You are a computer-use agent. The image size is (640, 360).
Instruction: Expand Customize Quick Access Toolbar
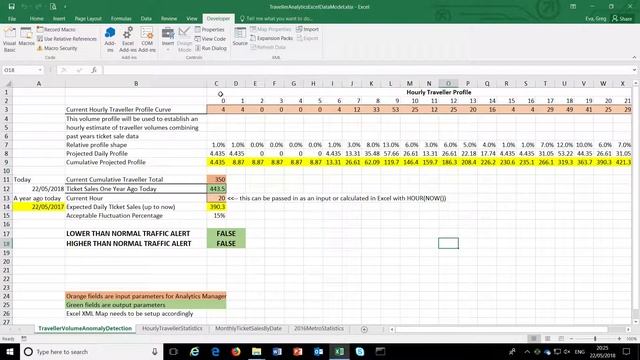pos(65,7)
